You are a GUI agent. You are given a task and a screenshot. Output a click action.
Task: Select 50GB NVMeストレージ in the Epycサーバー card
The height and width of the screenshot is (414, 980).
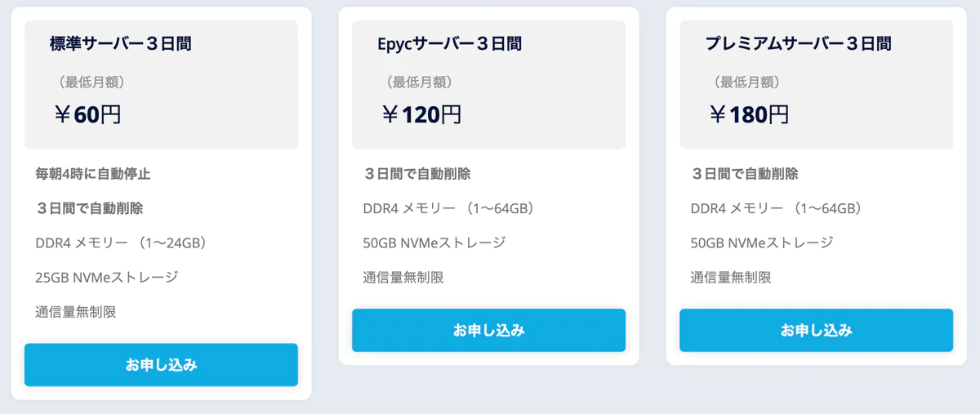click(434, 243)
